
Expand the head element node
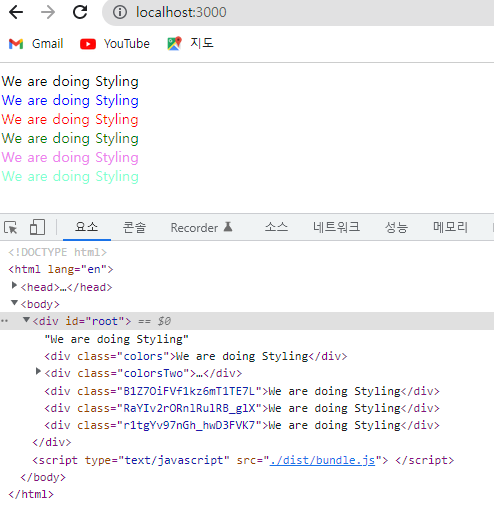[14, 285]
